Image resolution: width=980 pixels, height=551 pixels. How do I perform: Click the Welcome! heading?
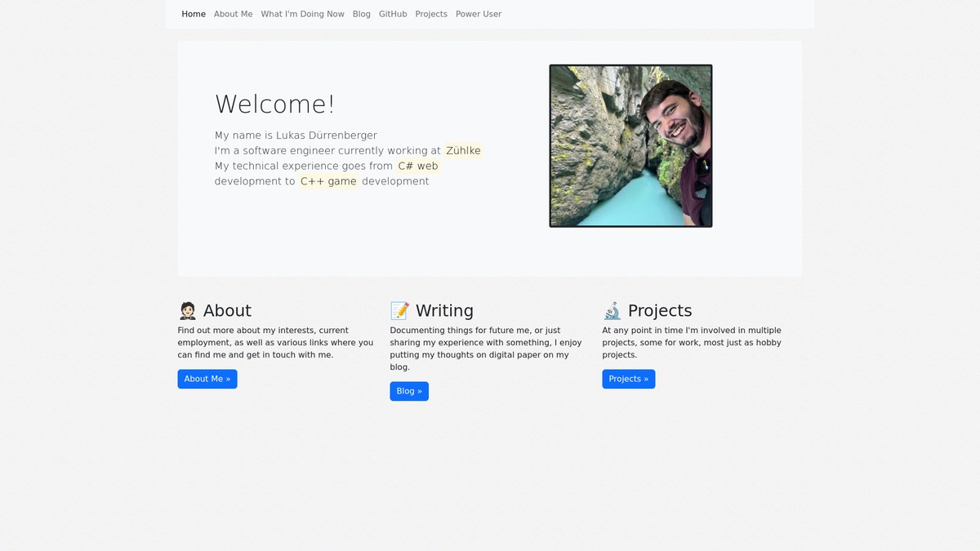(x=275, y=104)
